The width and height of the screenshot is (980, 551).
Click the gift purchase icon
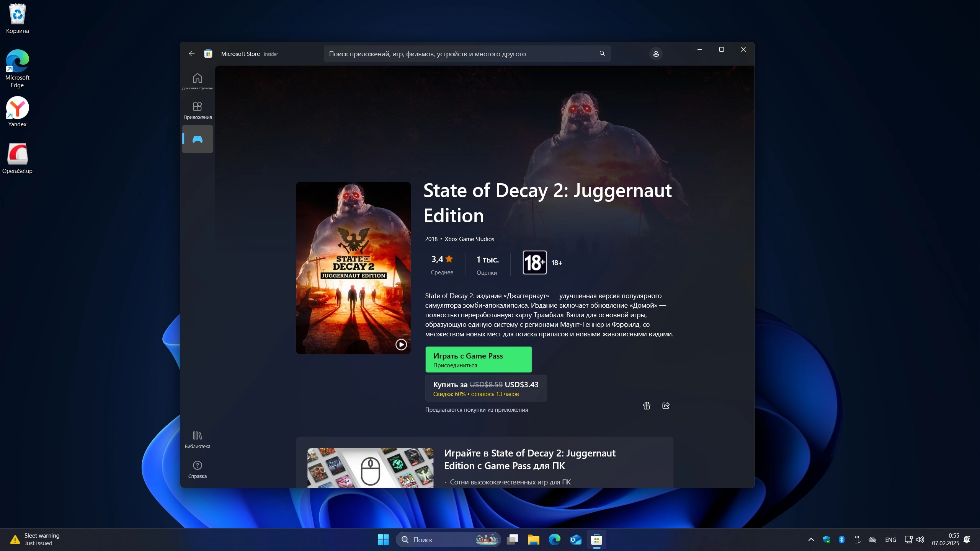[647, 406]
